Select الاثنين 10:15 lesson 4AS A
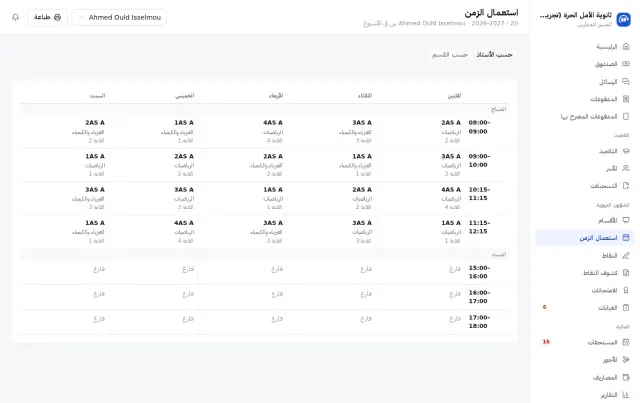The image size is (640, 403). point(451,198)
